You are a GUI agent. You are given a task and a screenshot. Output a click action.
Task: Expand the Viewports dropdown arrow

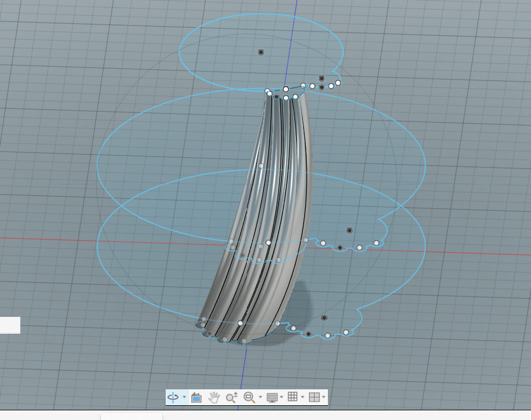(323, 397)
